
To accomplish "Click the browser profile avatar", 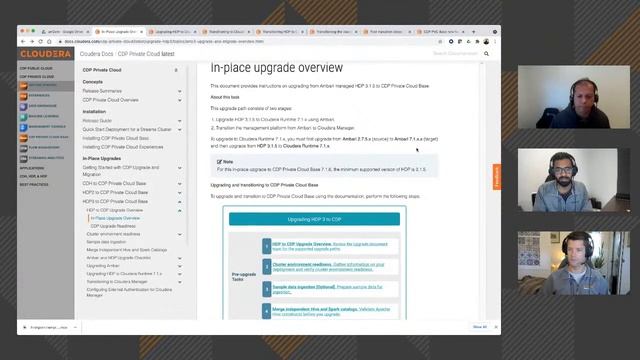I will coord(486,42).
